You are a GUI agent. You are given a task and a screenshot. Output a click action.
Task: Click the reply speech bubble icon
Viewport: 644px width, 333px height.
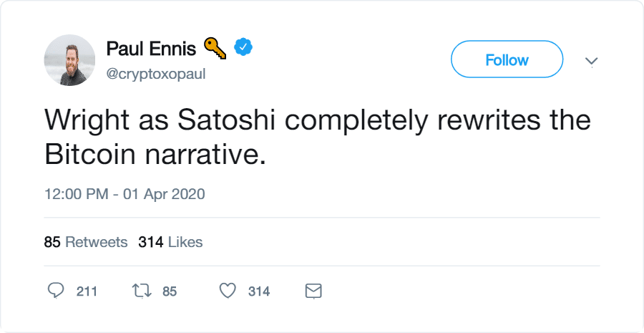pyautogui.click(x=56, y=291)
